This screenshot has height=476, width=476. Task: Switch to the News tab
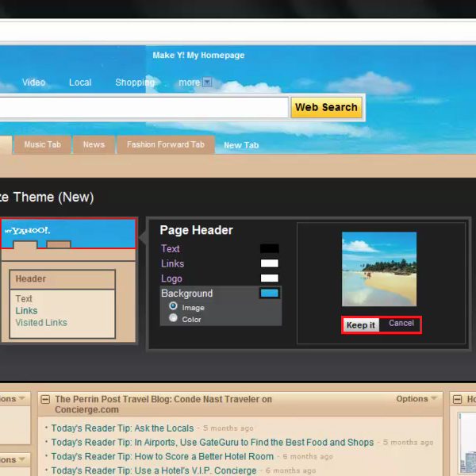94,144
